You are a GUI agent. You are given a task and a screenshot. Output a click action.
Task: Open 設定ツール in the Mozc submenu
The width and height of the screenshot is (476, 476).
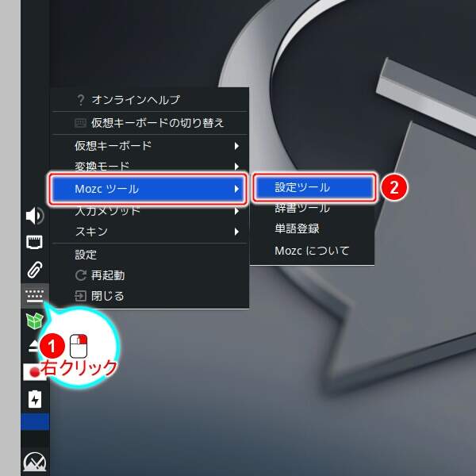[x=314, y=187]
